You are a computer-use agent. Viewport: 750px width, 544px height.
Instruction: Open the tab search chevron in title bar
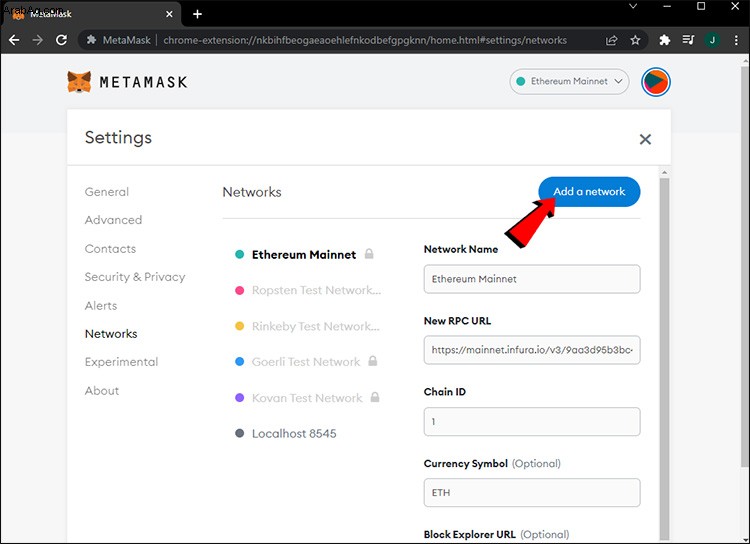click(633, 6)
